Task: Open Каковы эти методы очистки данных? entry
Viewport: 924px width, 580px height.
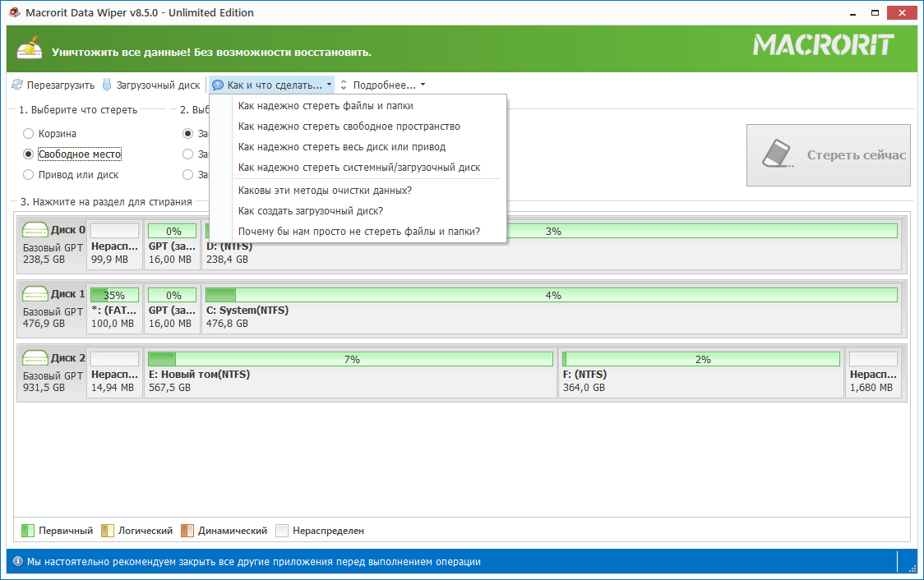Action: pyautogui.click(x=324, y=190)
